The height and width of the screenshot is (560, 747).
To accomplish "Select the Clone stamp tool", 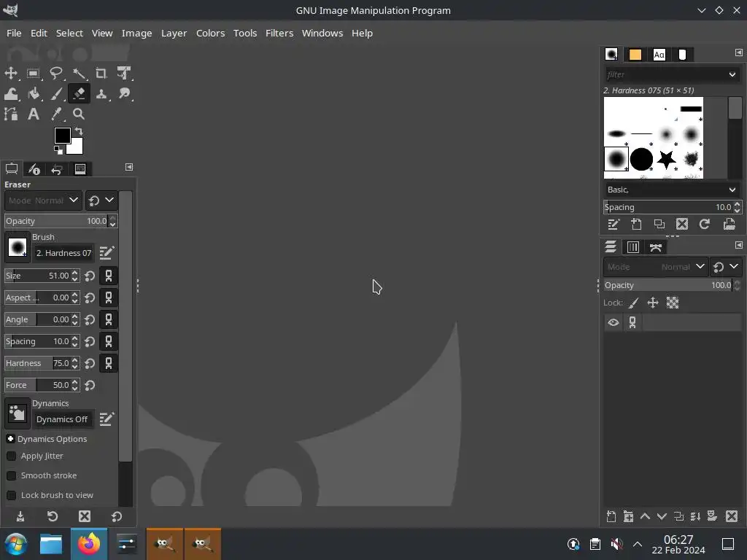I will [x=101, y=94].
